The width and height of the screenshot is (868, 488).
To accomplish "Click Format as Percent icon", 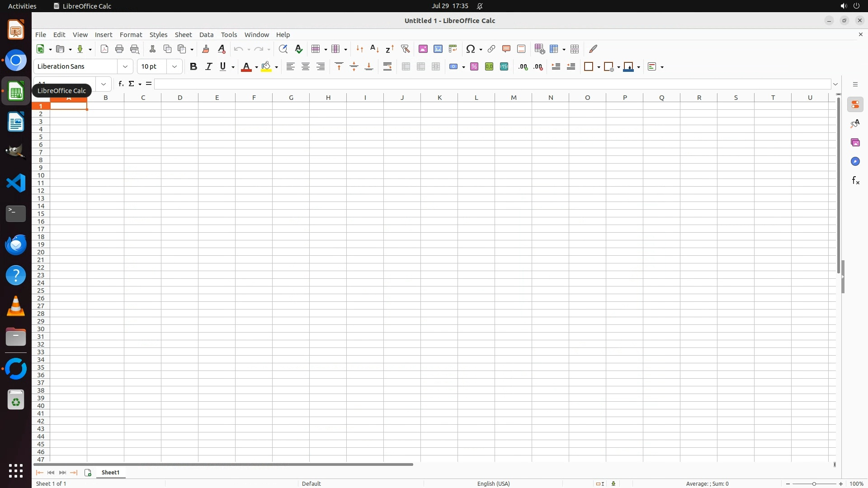I will (x=474, y=67).
